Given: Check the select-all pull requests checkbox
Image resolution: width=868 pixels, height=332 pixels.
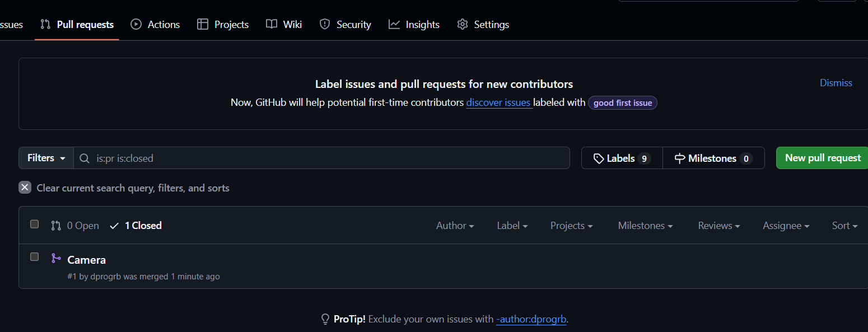Looking at the screenshot, I should pos(35,224).
